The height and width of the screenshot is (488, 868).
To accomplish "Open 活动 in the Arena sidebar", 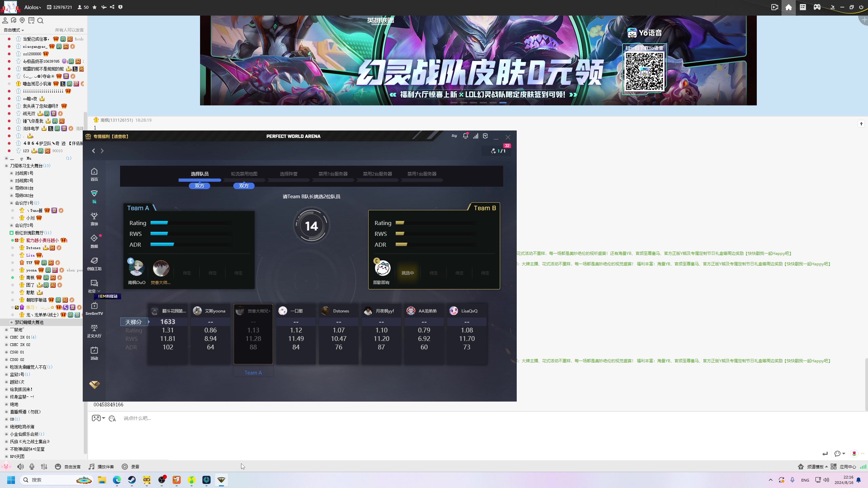I will coord(94,353).
